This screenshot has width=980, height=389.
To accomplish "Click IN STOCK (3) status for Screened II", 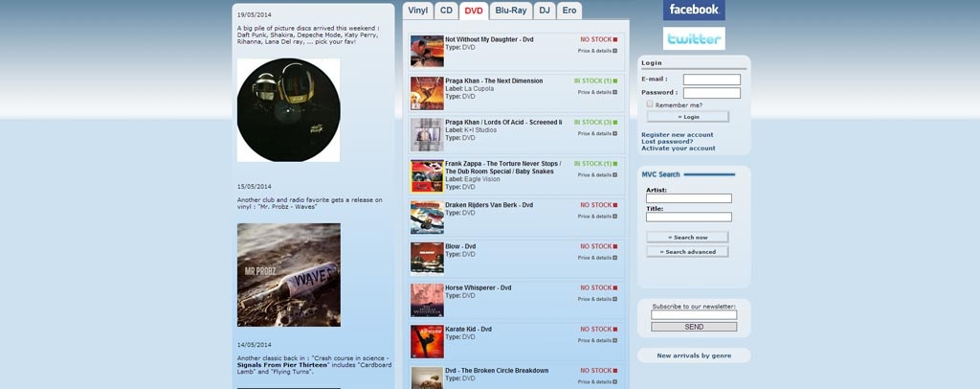I will coord(595,122).
